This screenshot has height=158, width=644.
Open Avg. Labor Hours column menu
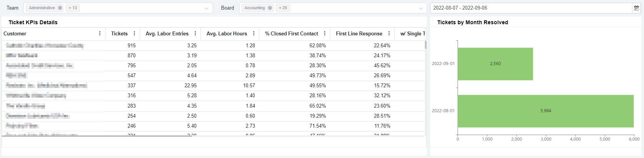point(254,33)
